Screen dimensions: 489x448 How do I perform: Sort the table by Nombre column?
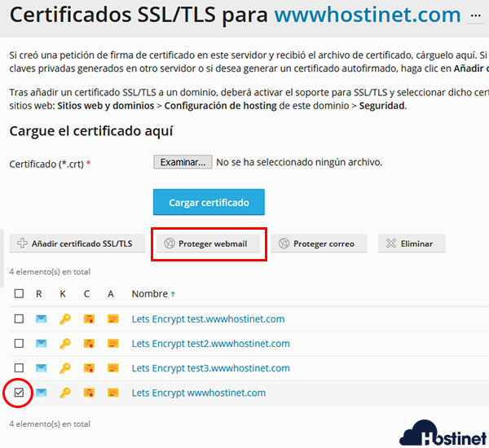[153, 294]
